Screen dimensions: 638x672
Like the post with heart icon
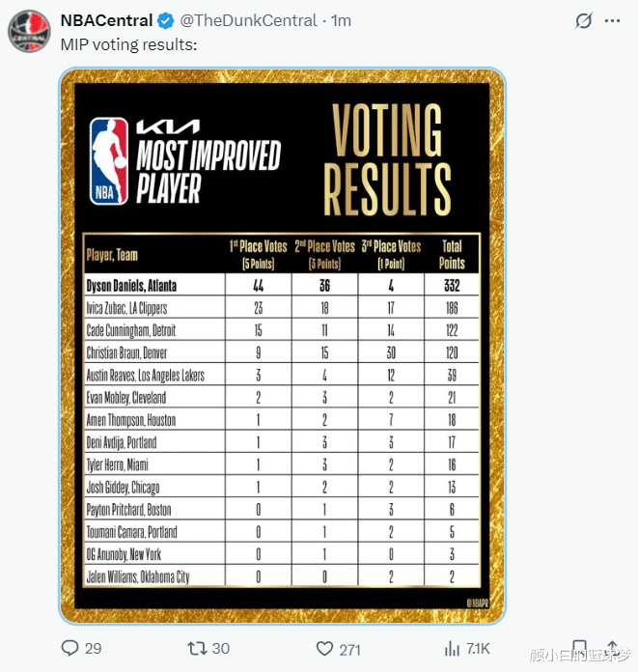(x=324, y=648)
